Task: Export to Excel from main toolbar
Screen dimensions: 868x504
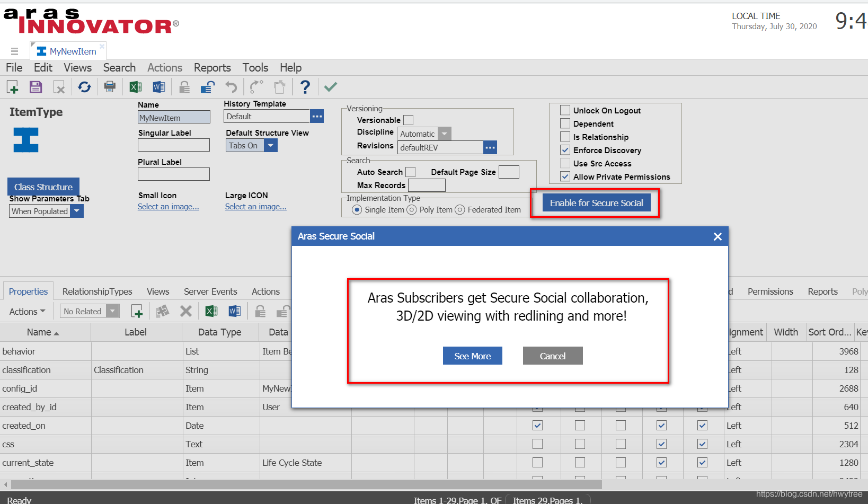Action: [x=135, y=87]
